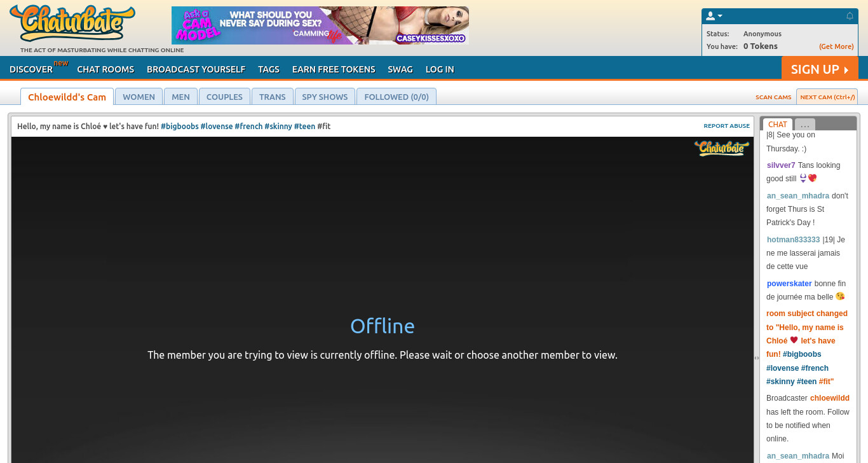Open the Chaturbate logo home link
The height and width of the screenshot is (463, 868).
[x=72, y=23]
